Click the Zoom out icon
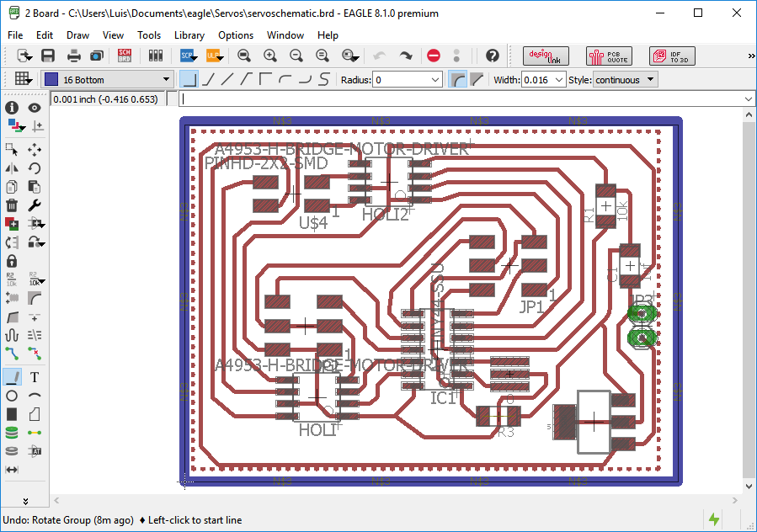Viewport: 757px width, 532px height. [x=296, y=56]
